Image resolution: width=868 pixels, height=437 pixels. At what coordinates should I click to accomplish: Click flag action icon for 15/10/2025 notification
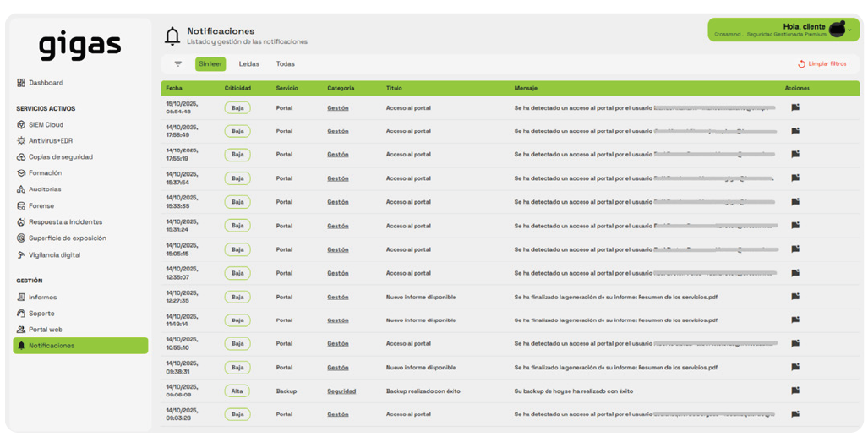tap(794, 107)
